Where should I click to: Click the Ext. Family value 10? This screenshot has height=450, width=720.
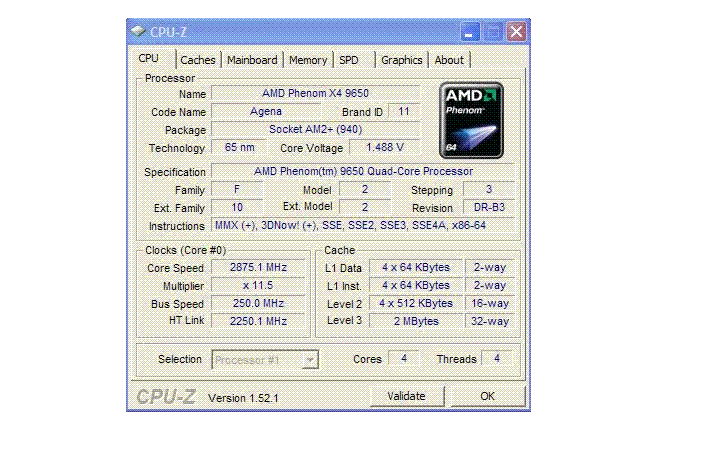pyautogui.click(x=237, y=207)
